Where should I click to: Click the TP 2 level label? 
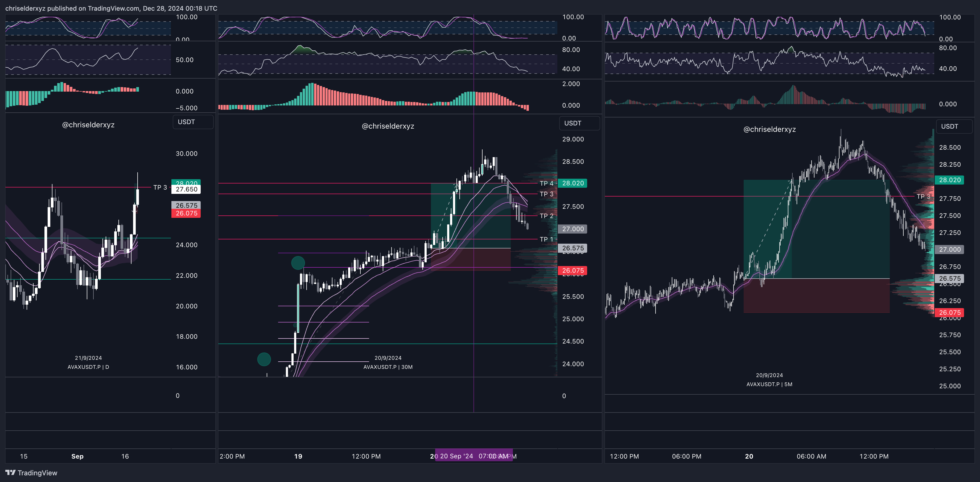tap(546, 216)
